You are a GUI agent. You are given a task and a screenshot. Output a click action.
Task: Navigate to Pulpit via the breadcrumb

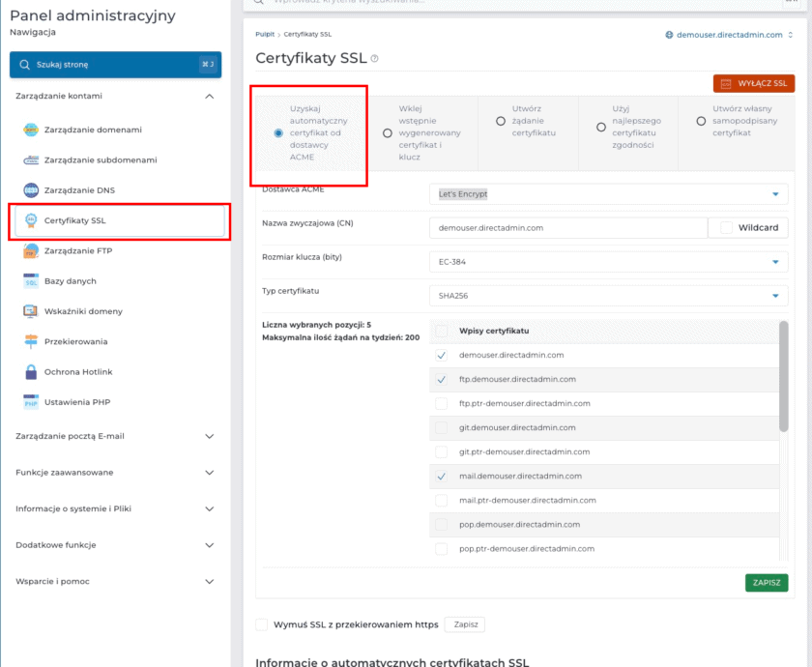[x=262, y=33]
